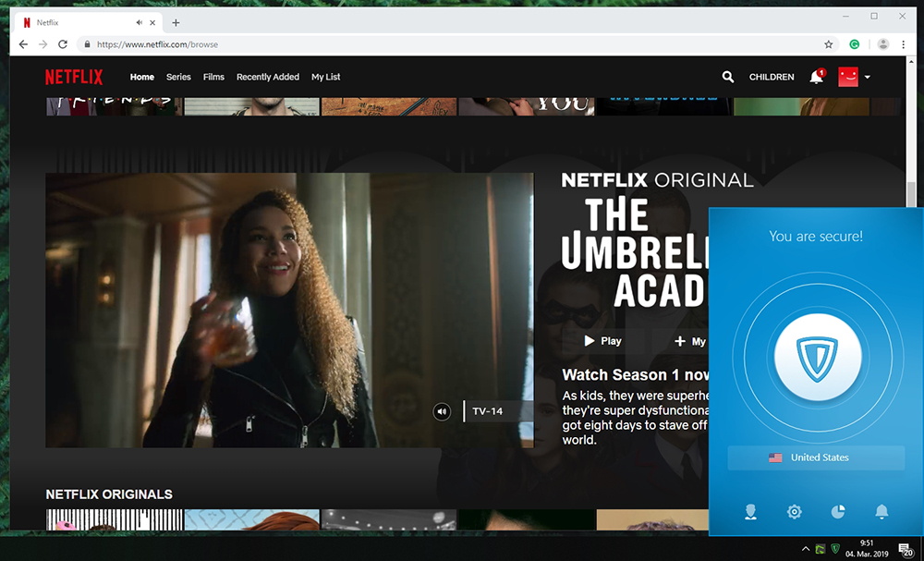Open the VPN statistics pie chart icon
The height and width of the screenshot is (561, 924).
point(838,511)
